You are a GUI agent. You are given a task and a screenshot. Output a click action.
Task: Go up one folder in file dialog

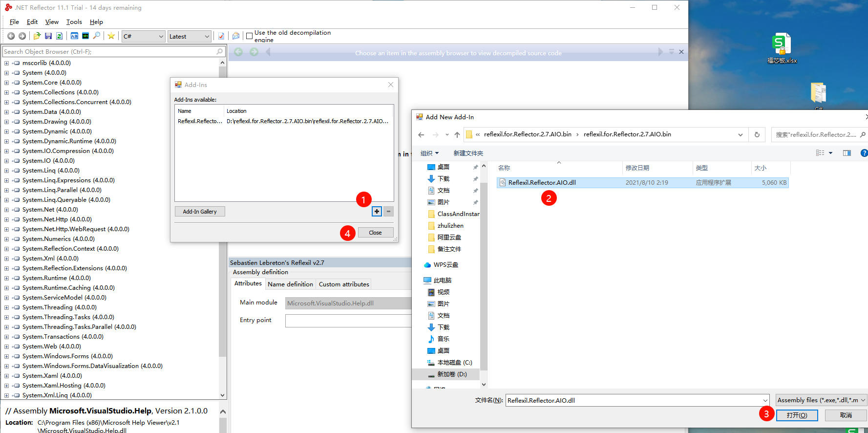pyautogui.click(x=457, y=135)
